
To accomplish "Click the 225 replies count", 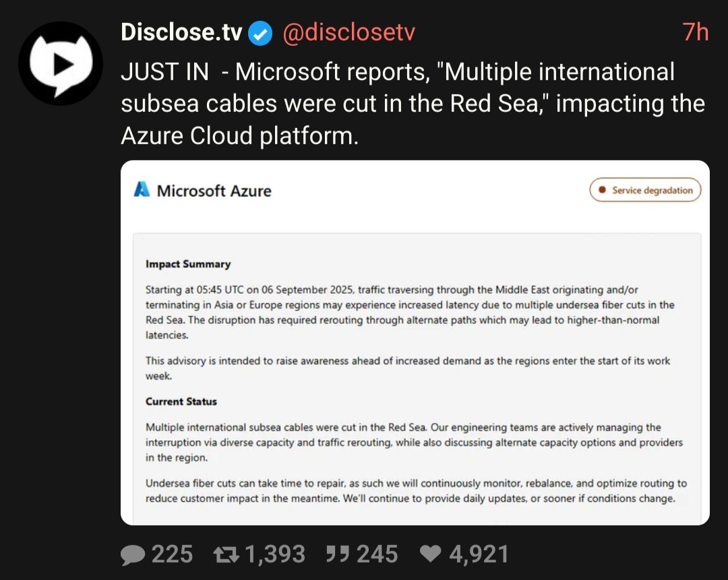I will pyautogui.click(x=172, y=554).
